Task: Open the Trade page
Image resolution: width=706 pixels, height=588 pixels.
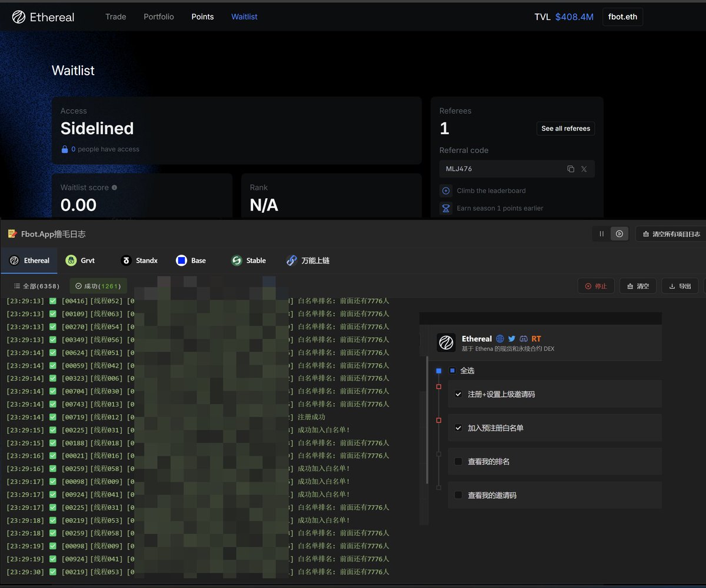Action: (x=116, y=16)
